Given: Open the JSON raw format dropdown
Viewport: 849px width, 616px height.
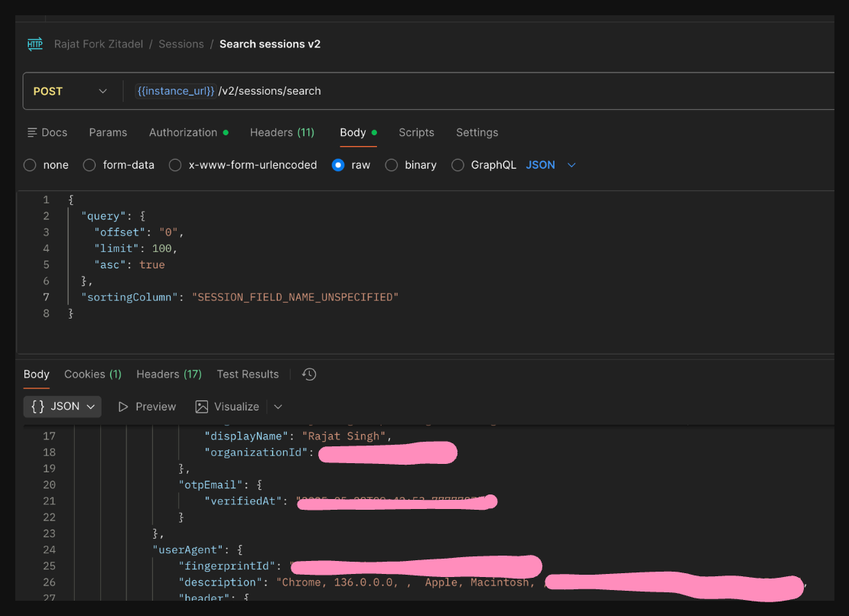Looking at the screenshot, I should click(551, 165).
